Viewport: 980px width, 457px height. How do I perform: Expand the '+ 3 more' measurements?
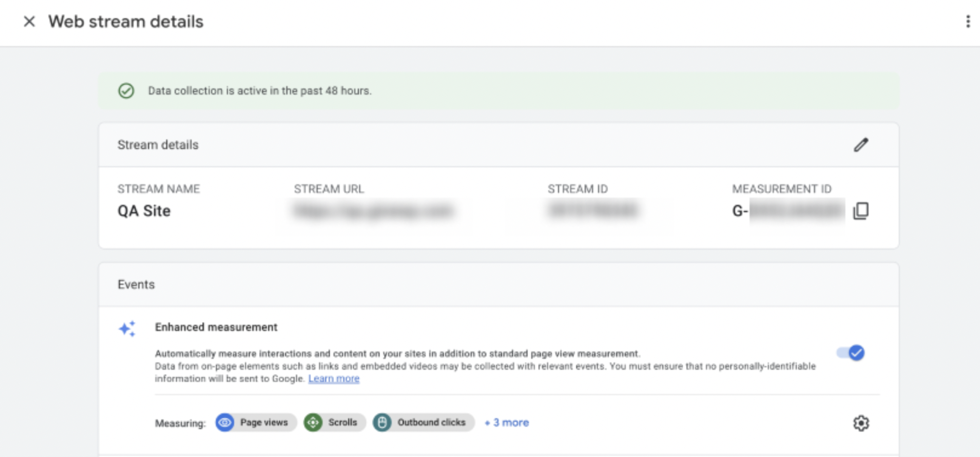506,422
